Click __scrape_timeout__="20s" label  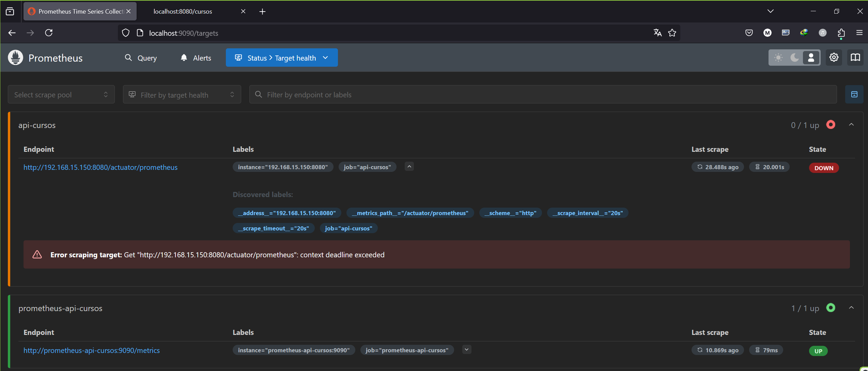pos(274,228)
